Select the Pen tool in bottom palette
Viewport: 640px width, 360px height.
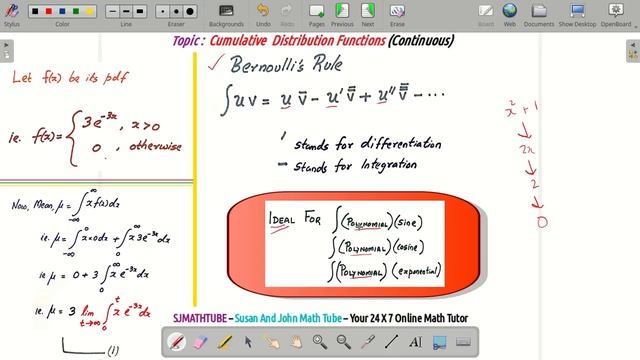point(176,342)
